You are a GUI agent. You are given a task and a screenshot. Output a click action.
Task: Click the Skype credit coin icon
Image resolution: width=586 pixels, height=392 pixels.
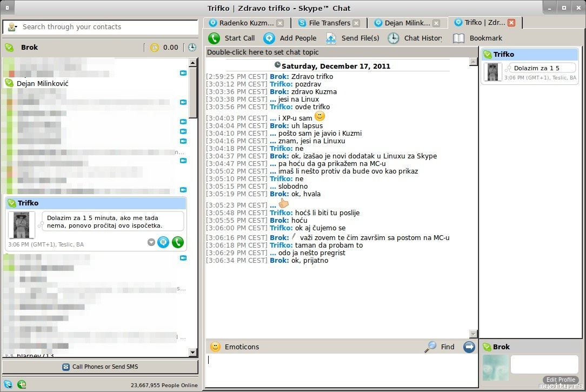155,48
